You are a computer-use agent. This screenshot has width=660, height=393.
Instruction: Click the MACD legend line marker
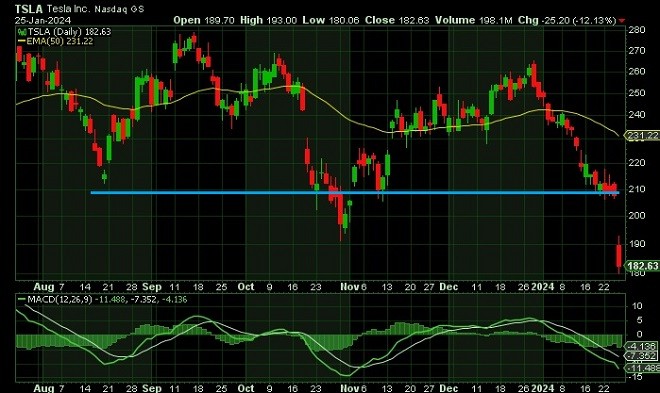[x=22, y=300]
